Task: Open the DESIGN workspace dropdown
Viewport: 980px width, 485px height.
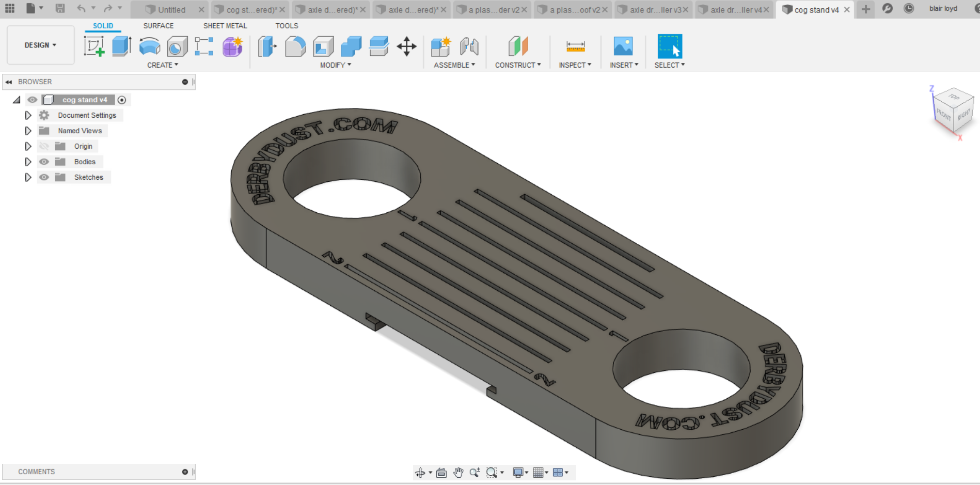Action: pyautogui.click(x=40, y=45)
